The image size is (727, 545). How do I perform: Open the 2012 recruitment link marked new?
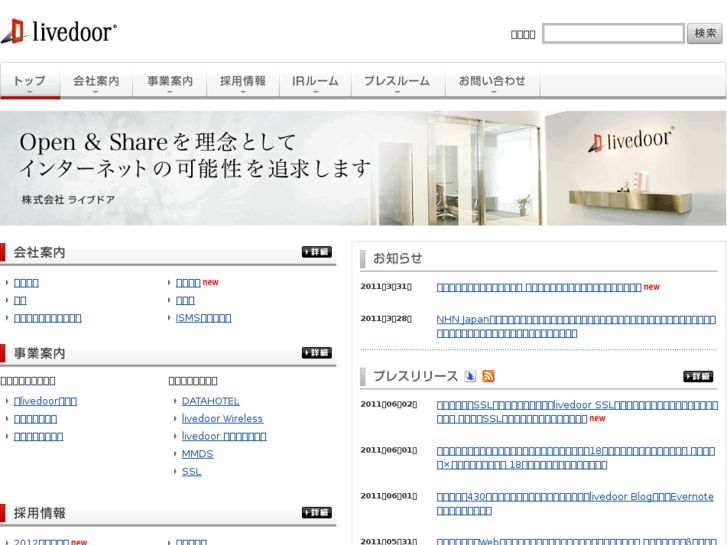(41, 541)
